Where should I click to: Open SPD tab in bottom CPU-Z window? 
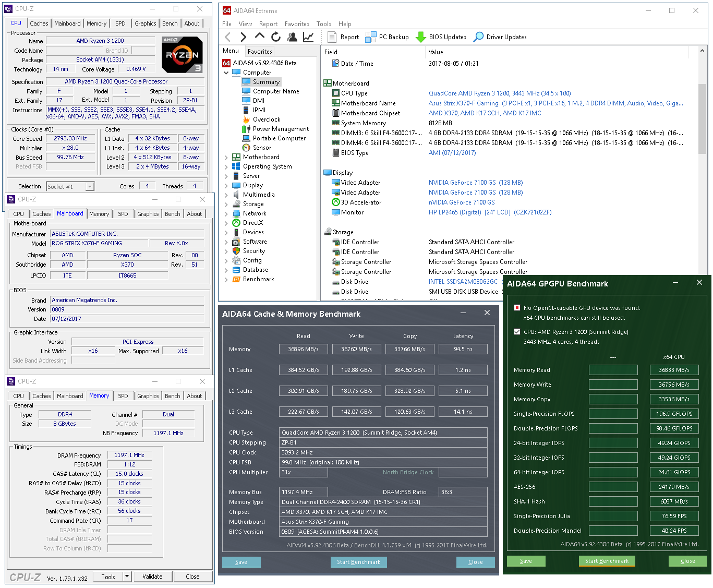click(123, 396)
